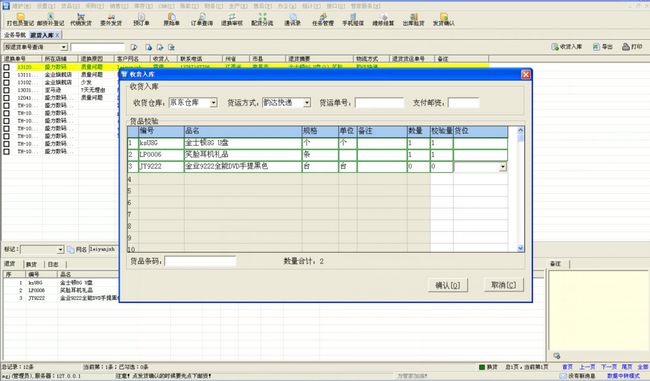Open 出库验货 toolbar icon
650x381 pixels.
[x=413, y=19]
